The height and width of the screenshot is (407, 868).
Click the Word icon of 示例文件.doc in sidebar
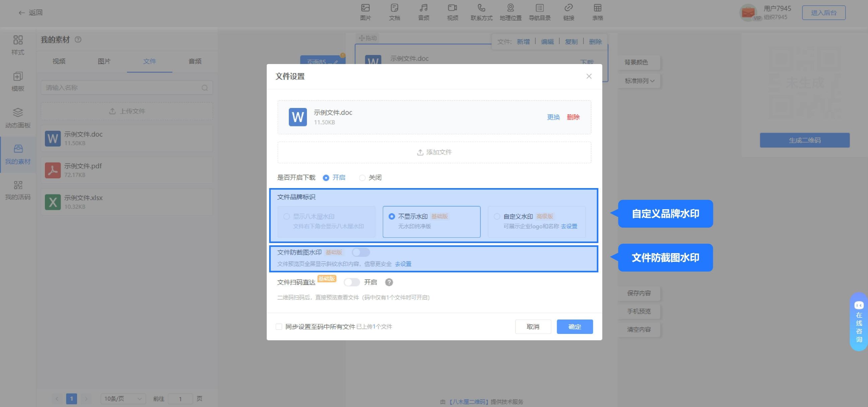coord(53,138)
